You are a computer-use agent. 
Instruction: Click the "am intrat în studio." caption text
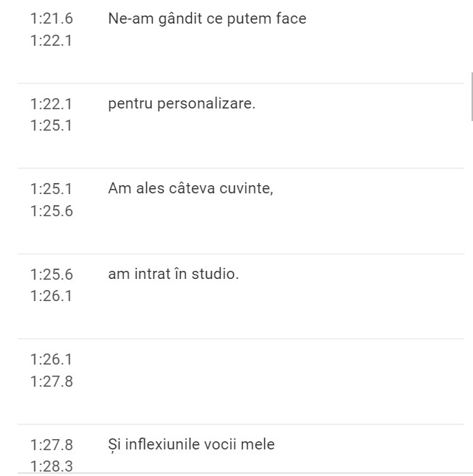173,274
